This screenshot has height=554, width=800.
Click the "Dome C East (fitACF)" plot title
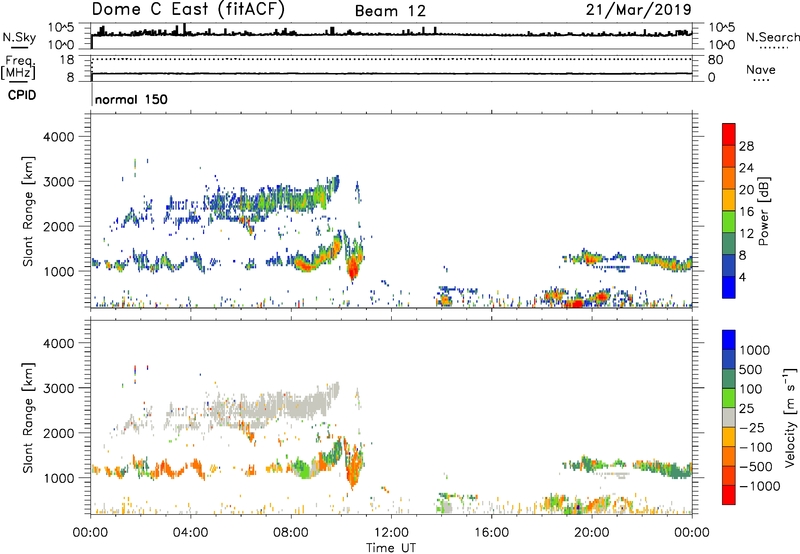coord(188,10)
